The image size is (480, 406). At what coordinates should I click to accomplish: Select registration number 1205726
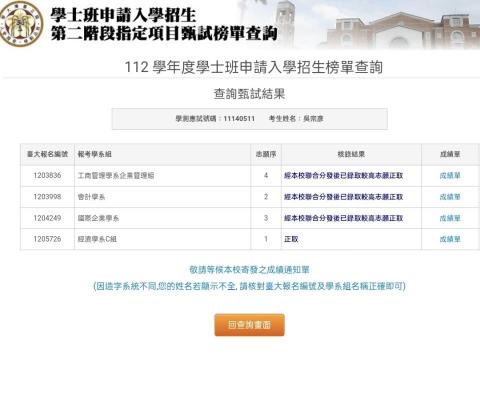[47, 239]
